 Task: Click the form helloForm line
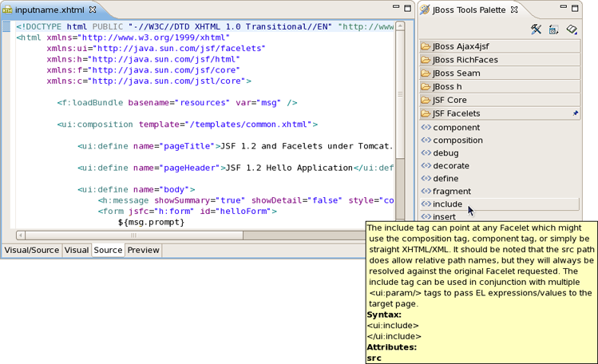click(188, 212)
